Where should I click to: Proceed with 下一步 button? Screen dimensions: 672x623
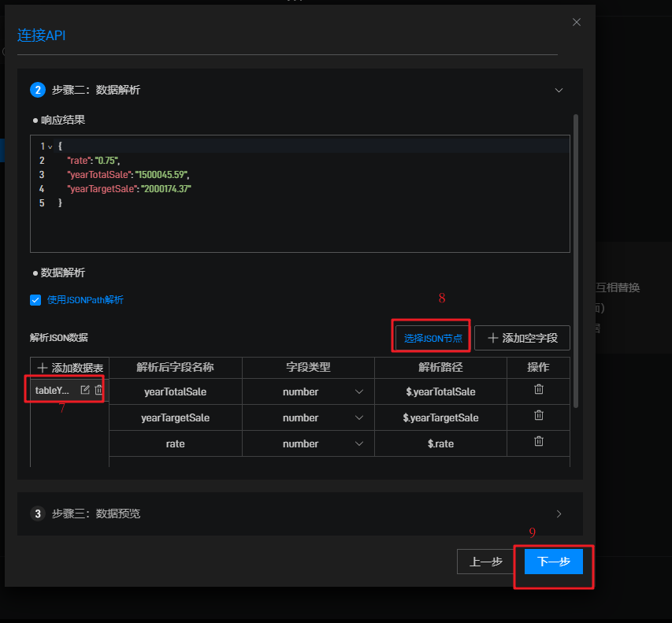(553, 562)
